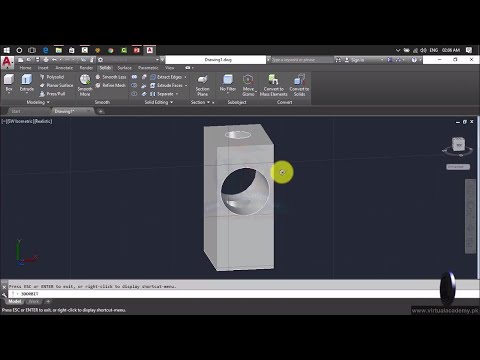
Task: Open Task View on taskbar
Action: [x=32, y=50]
